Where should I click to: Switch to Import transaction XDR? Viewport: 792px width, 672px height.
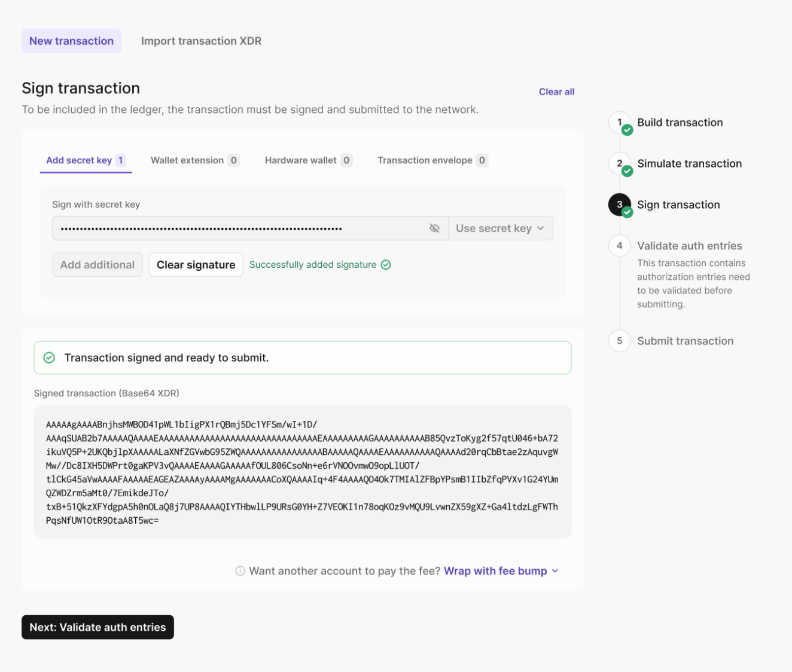click(x=201, y=41)
